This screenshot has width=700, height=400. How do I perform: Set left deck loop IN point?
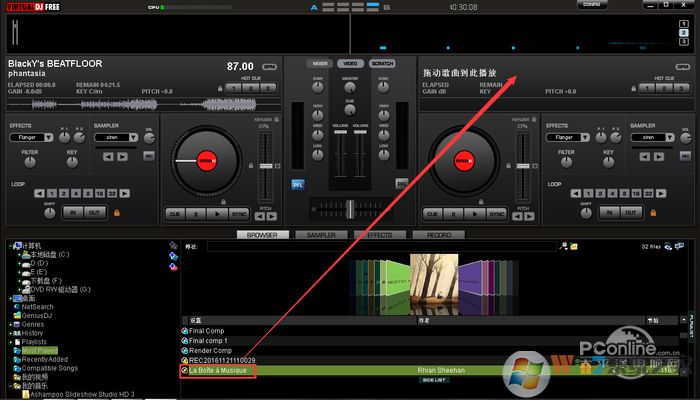coord(73,212)
